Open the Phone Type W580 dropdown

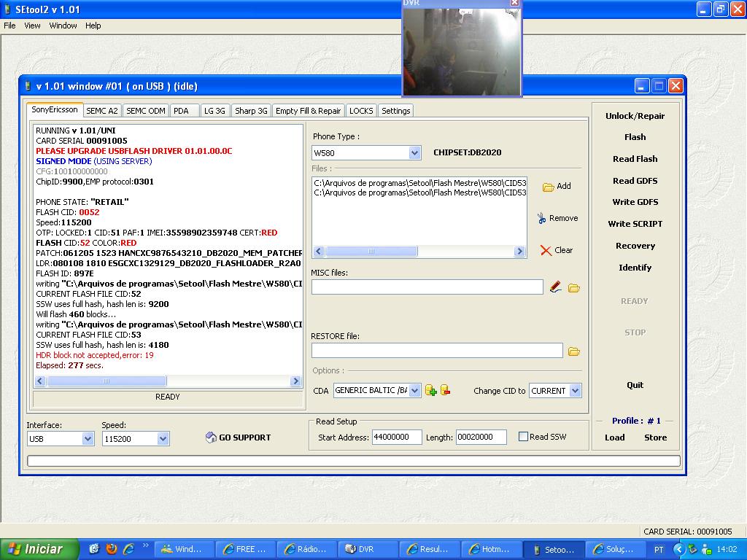[x=414, y=153]
